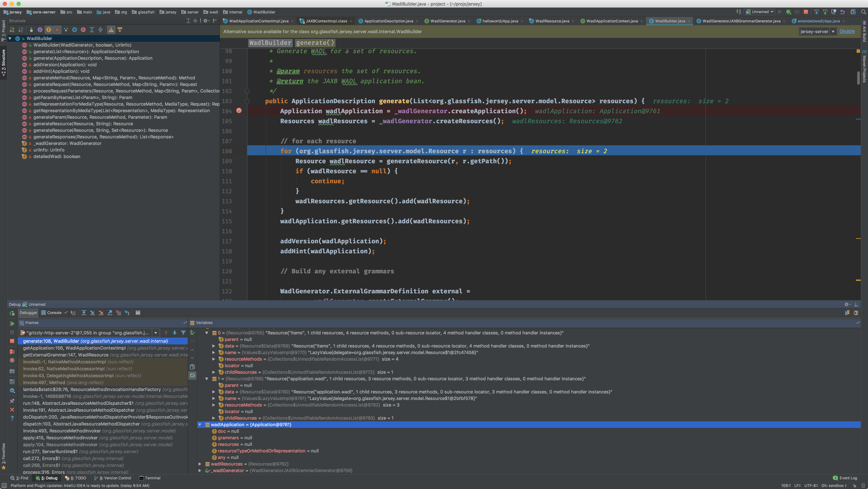
Task: Toggle Show Fields filter in Structure
Action: 49,30
